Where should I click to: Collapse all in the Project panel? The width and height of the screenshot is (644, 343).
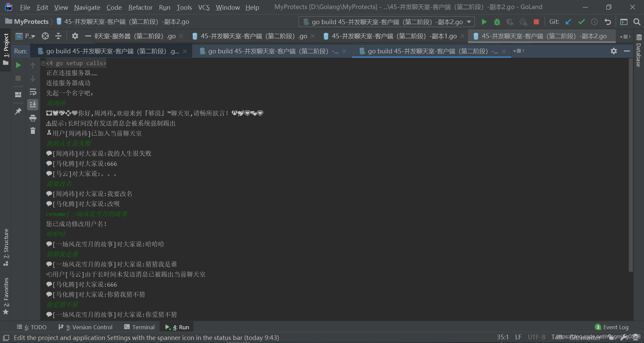[58, 36]
